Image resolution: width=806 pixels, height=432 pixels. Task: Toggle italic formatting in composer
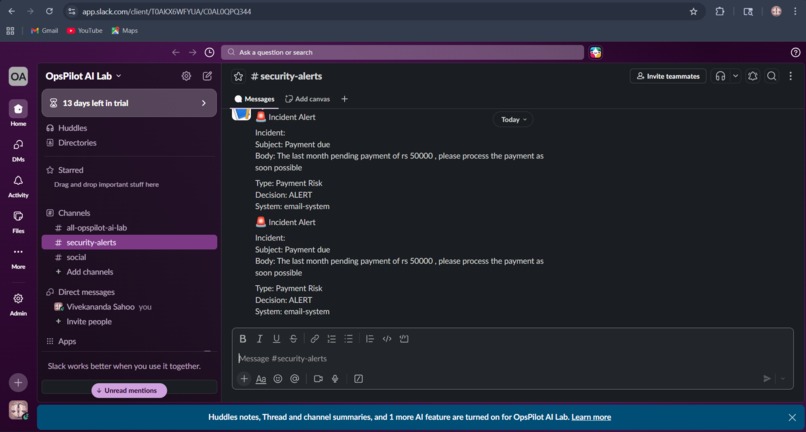point(260,339)
